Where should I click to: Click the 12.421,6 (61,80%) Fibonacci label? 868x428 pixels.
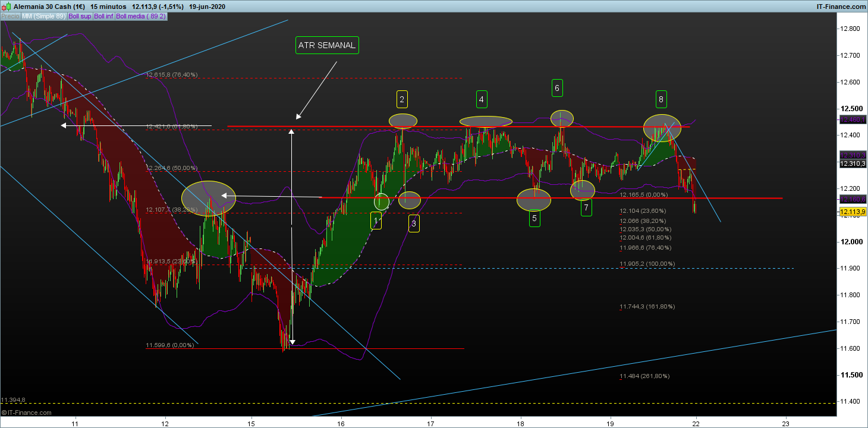click(171, 126)
